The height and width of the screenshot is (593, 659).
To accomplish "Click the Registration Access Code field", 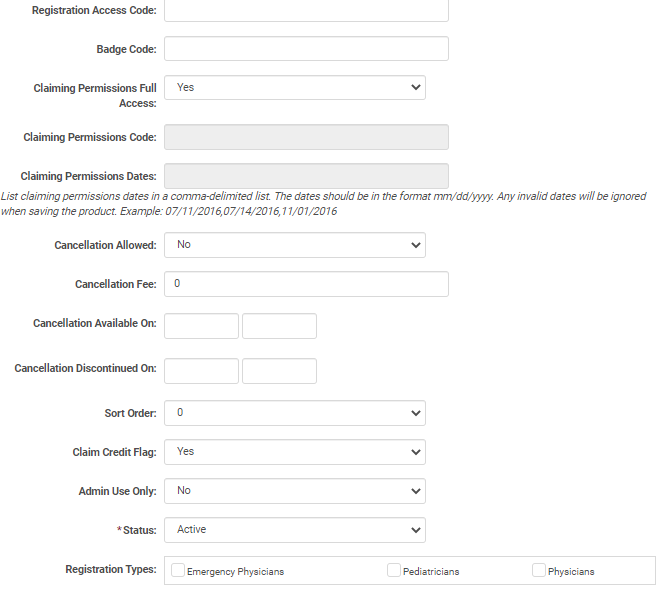I will tap(306, 10).
